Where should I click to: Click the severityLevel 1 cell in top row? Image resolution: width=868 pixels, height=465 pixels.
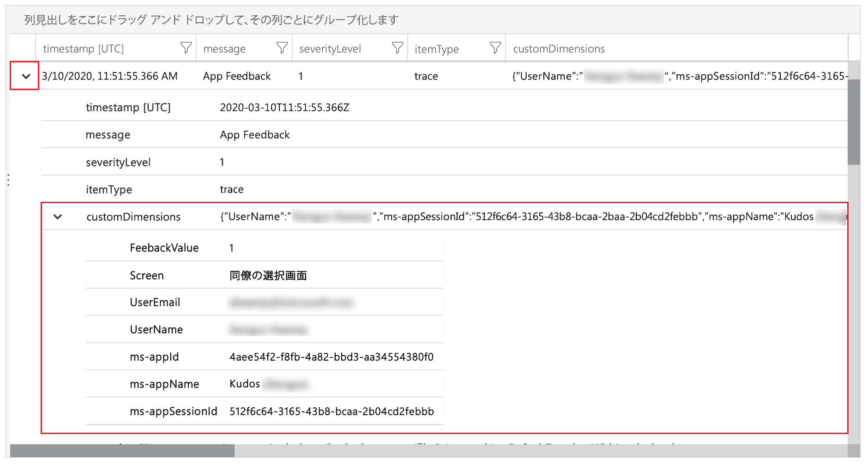301,76
